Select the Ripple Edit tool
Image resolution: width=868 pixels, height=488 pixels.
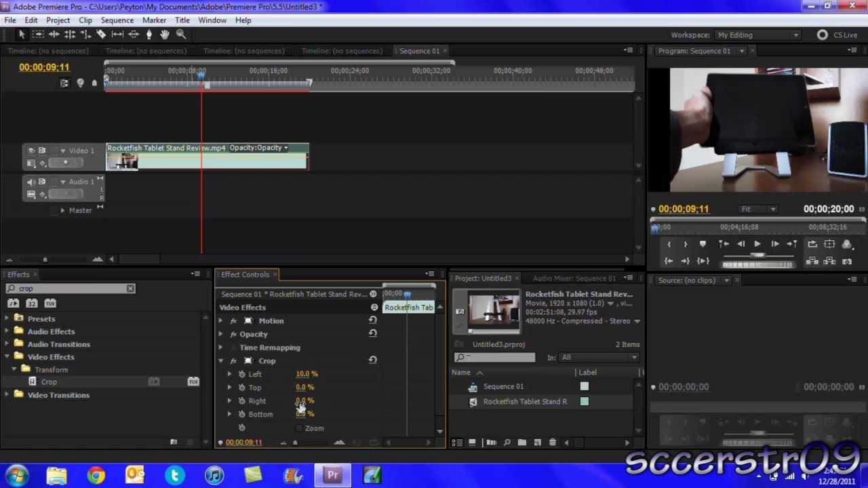54,34
